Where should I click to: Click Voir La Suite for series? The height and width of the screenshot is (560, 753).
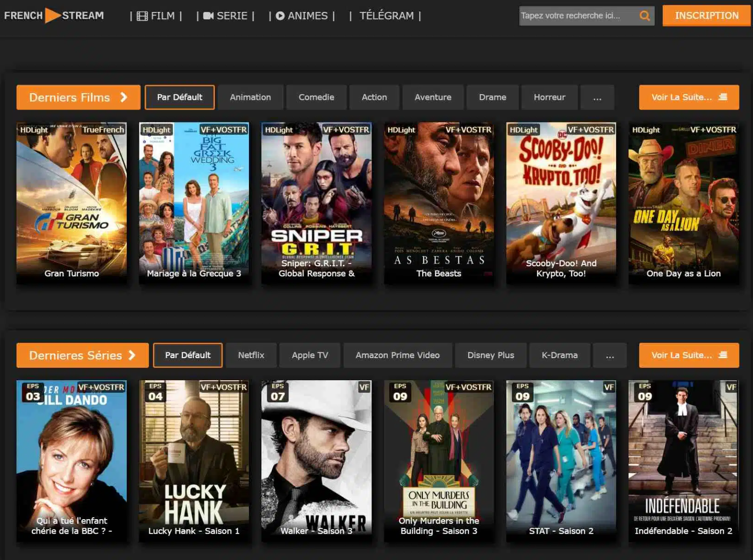coord(689,355)
